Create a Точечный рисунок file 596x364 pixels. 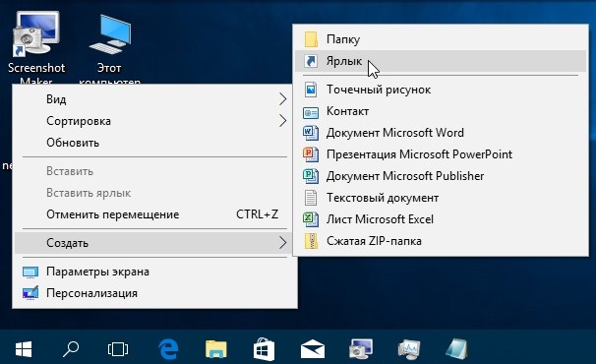point(441,90)
